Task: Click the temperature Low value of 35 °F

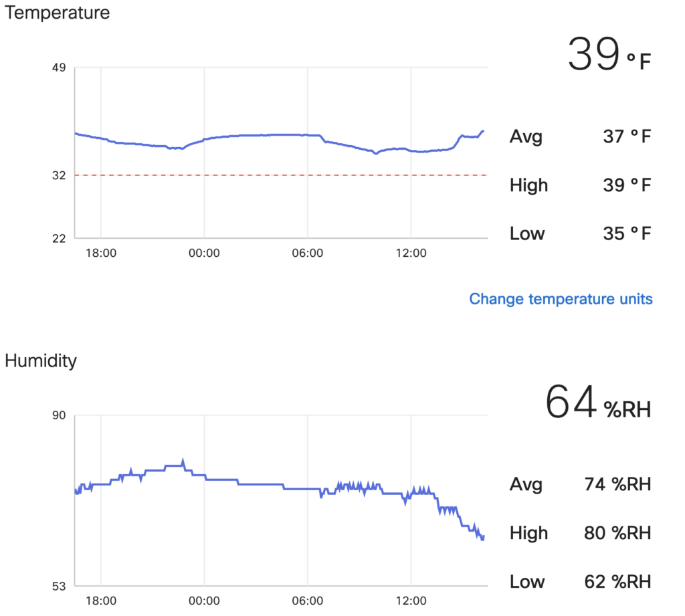Action: coord(626,233)
